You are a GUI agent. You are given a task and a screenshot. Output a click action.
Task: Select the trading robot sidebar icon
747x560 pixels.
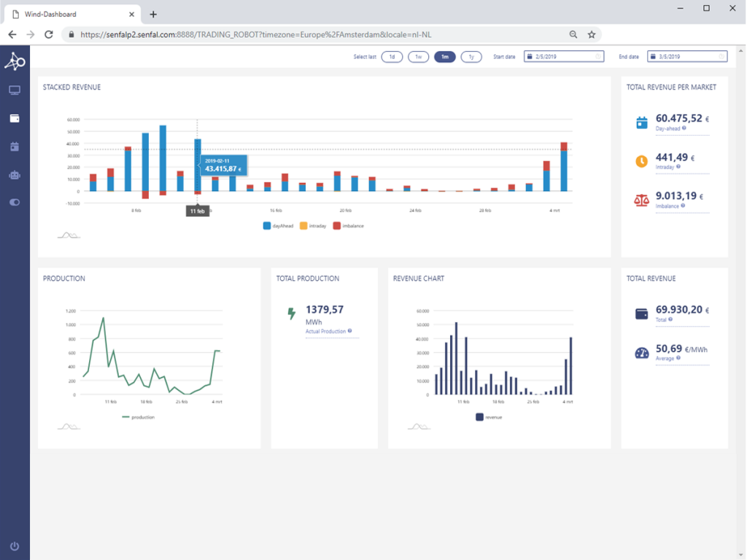point(15,175)
